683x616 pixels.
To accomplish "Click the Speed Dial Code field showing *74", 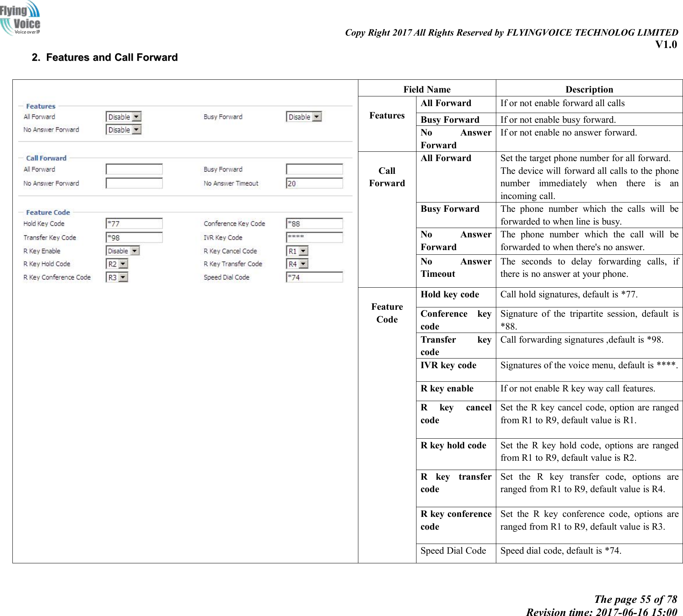I will click(x=315, y=277).
